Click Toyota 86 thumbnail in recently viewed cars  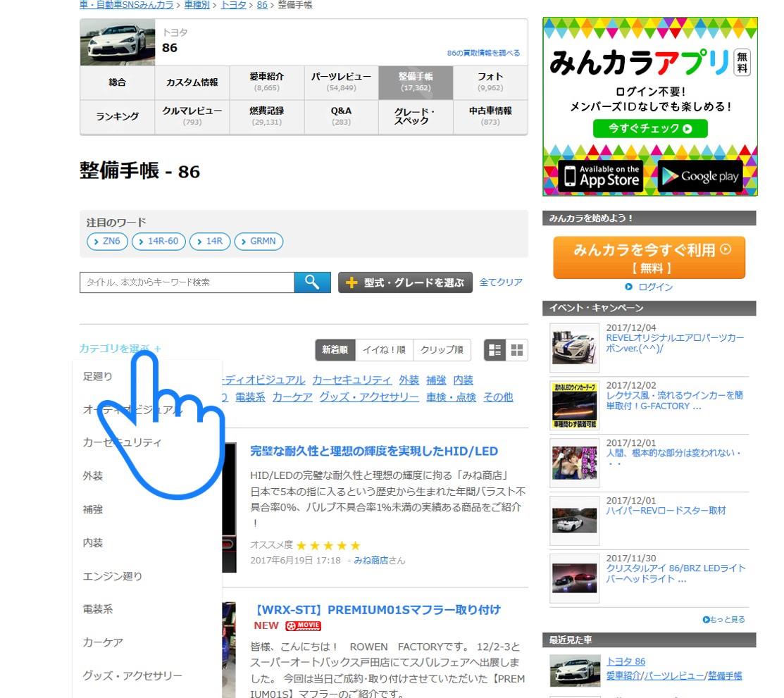coord(575,671)
